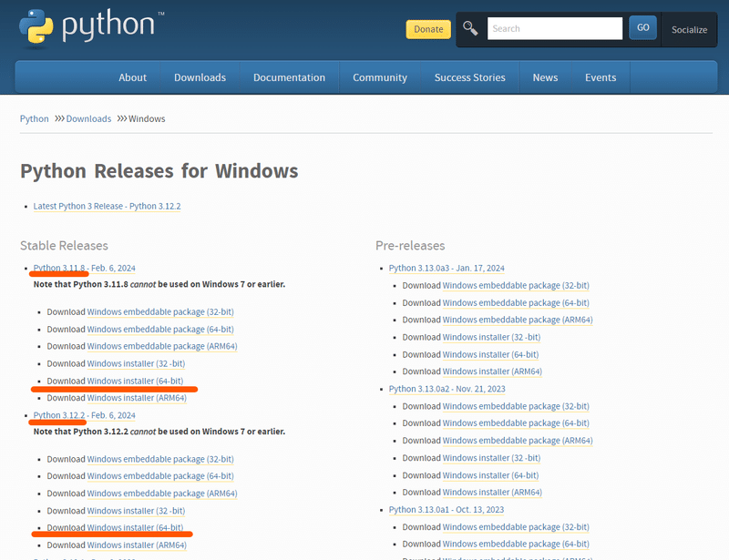Click the Downloads breadcrumb link

tap(88, 119)
